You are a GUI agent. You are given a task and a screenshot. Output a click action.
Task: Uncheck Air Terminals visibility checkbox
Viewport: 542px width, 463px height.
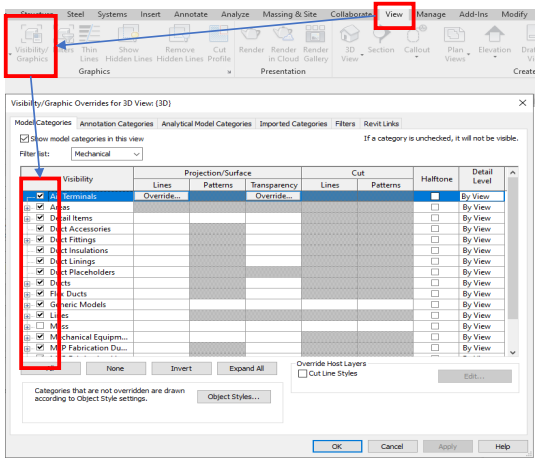coord(40,196)
